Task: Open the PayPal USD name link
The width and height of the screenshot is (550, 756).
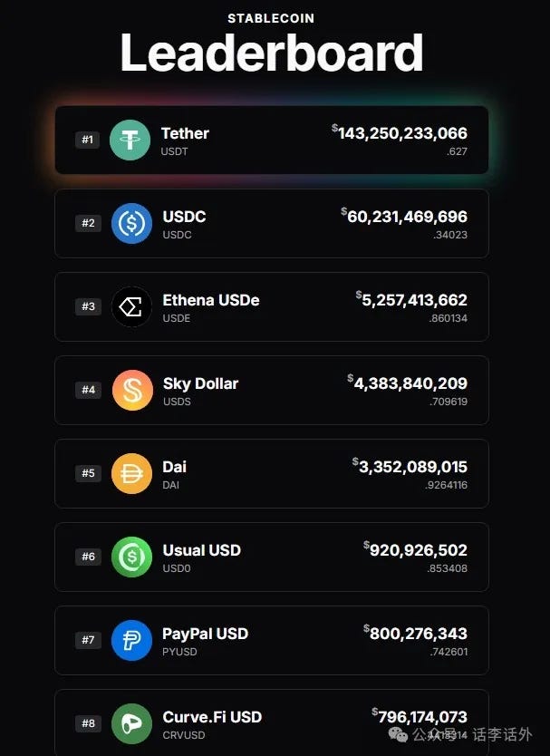Action: click(x=205, y=634)
